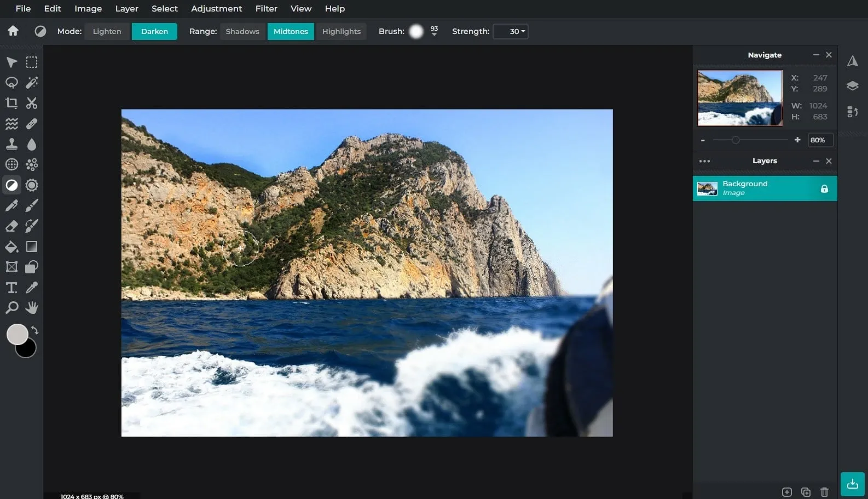Click the foreground color swatch
The image size is (868, 499).
[17, 334]
